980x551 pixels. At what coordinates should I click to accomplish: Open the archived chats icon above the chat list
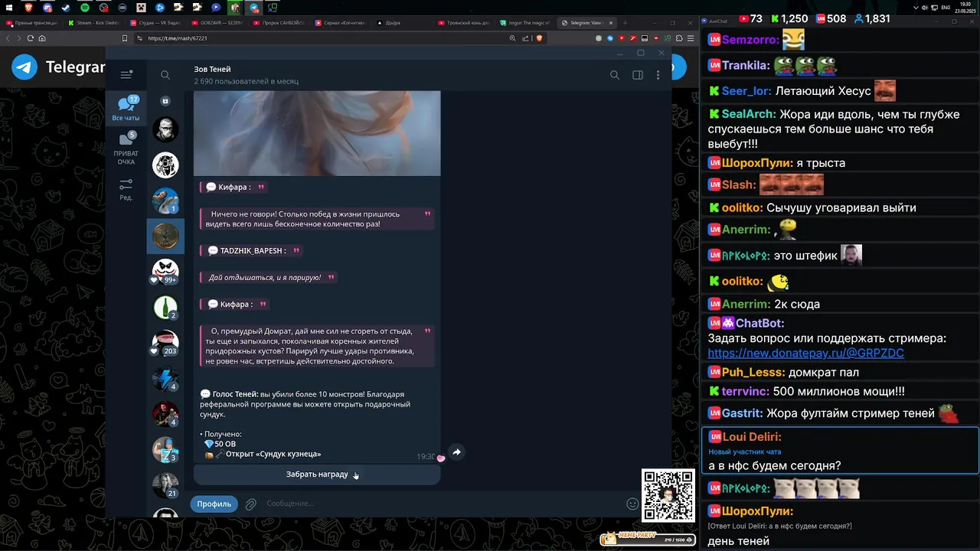pyautogui.click(x=165, y=101)
